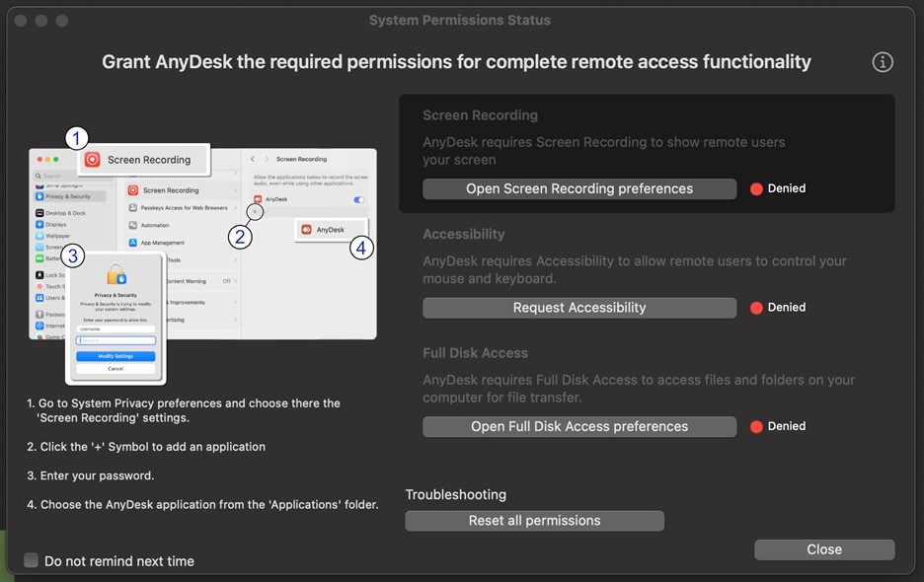Click the red Denied indicator beside Screen Recording
This screenshot has width=924, height=582.
click(x=756, y=188)
